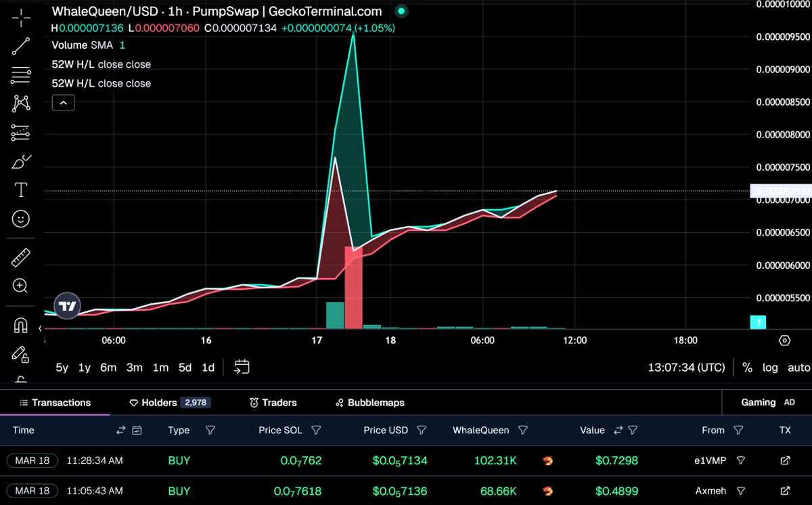Filter by address Axmeh
Viewport: 812px width, 505px height.
[x=740, y=491]
